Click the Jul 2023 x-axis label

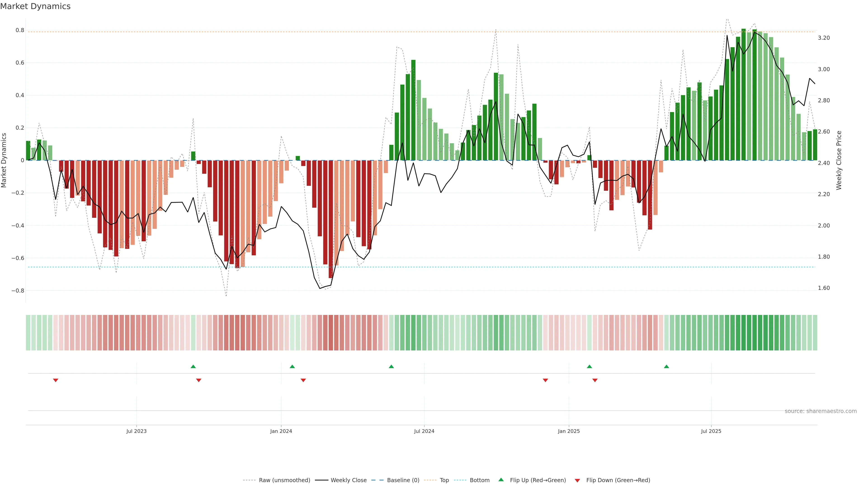click(137, 431)
